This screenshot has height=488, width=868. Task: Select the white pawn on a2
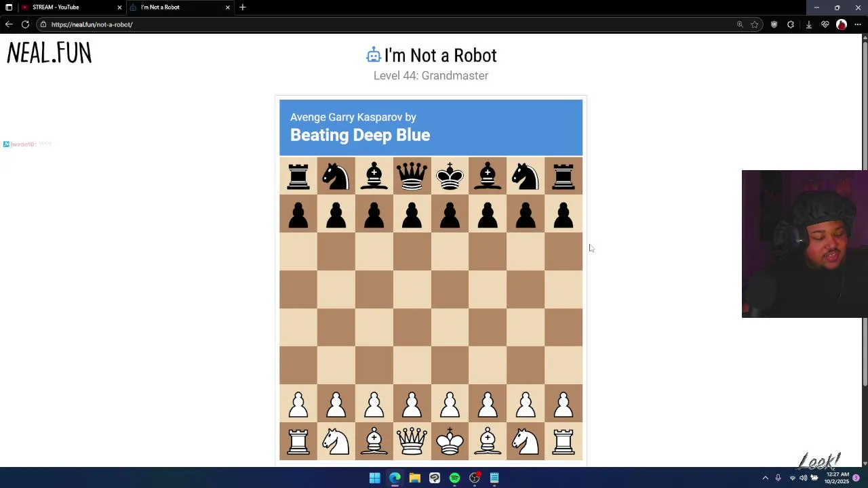coord(298,404)
